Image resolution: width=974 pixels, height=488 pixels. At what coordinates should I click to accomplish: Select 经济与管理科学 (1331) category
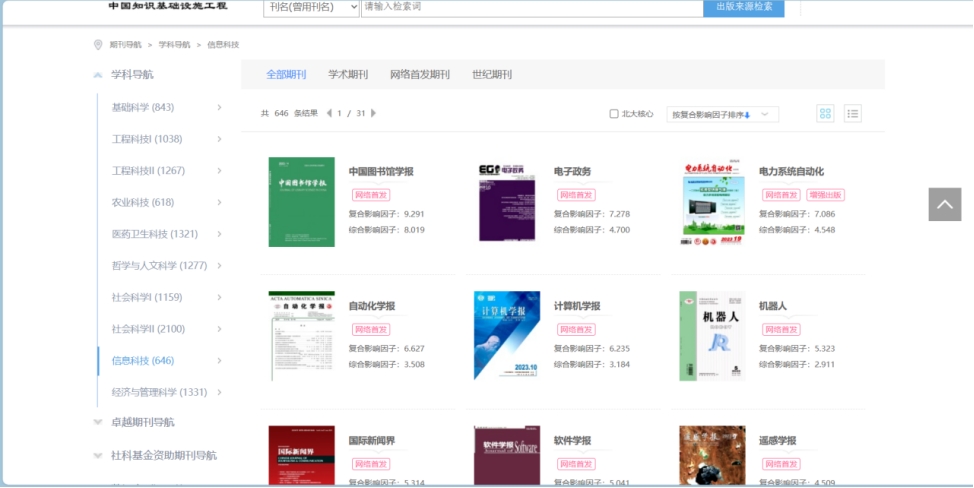pyautogui.click(x=159, y=392)
